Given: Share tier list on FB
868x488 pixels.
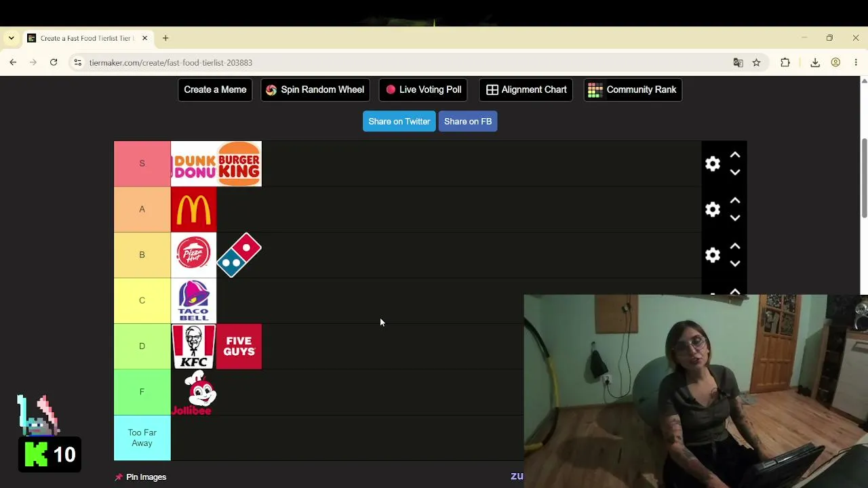Looking at the screenshot, I should [x=468, y=121].
